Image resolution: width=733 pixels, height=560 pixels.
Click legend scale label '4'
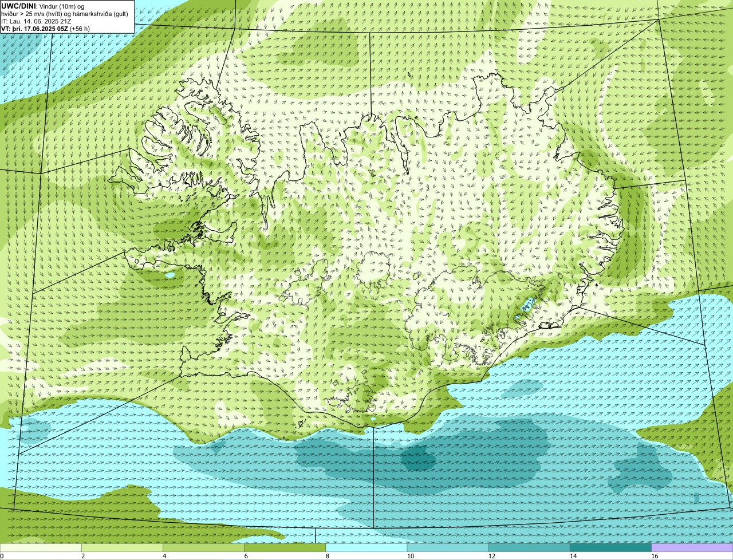pos(164,556)
